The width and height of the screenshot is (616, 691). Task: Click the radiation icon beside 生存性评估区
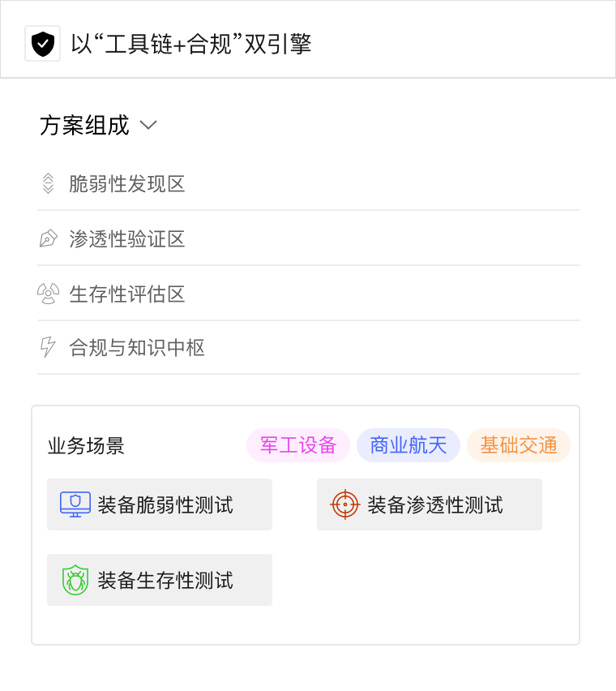48,294
